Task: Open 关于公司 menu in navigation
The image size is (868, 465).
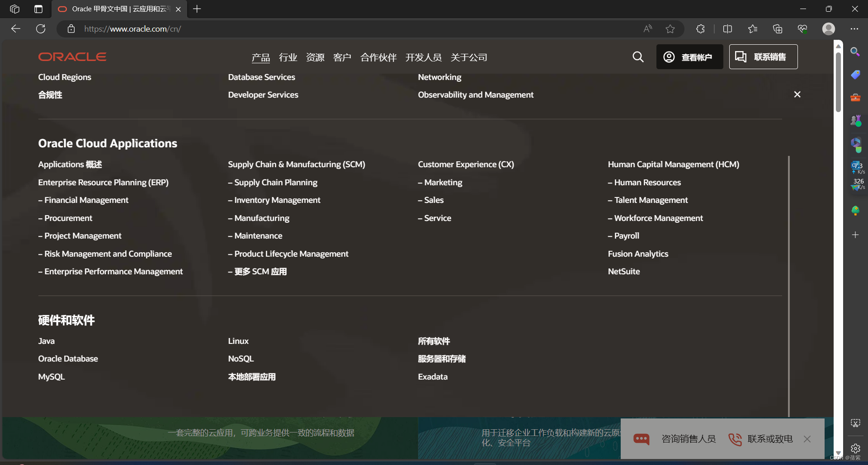Action: (469, 57)
